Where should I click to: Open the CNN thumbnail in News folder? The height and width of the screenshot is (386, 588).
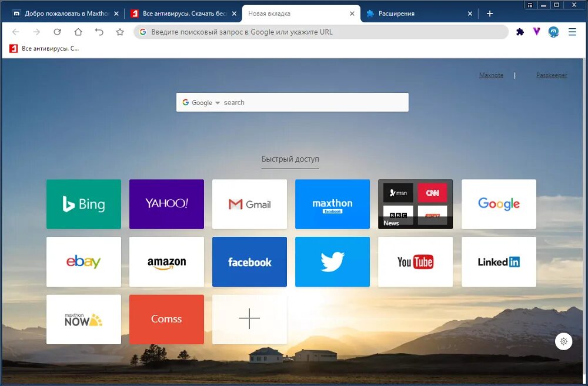pos(432,193)
